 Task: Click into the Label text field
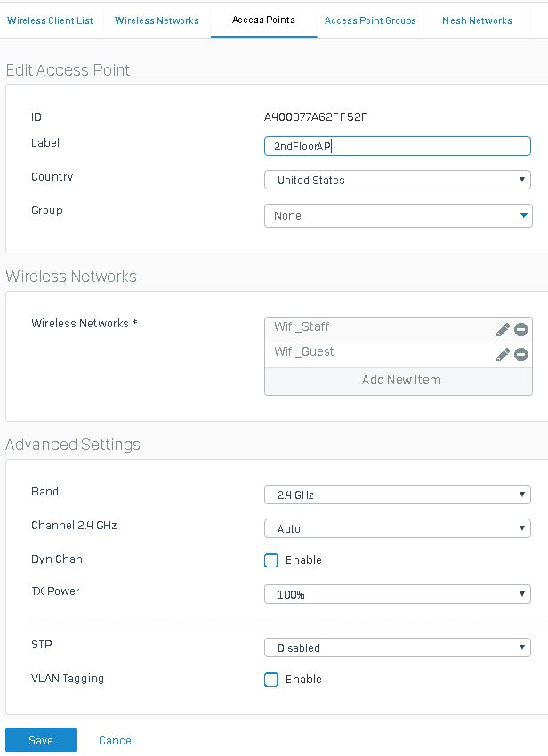pos(397,146)
